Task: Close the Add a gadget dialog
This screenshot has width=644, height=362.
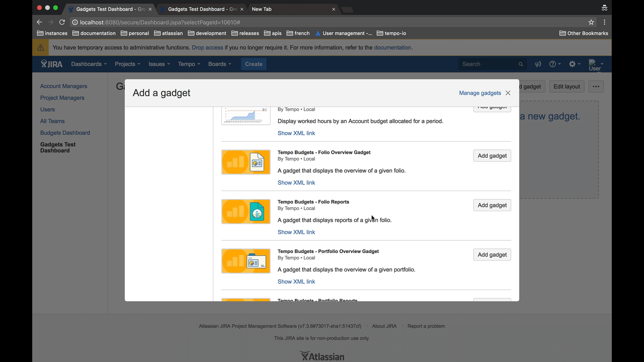Action: [x=508, y=93]
